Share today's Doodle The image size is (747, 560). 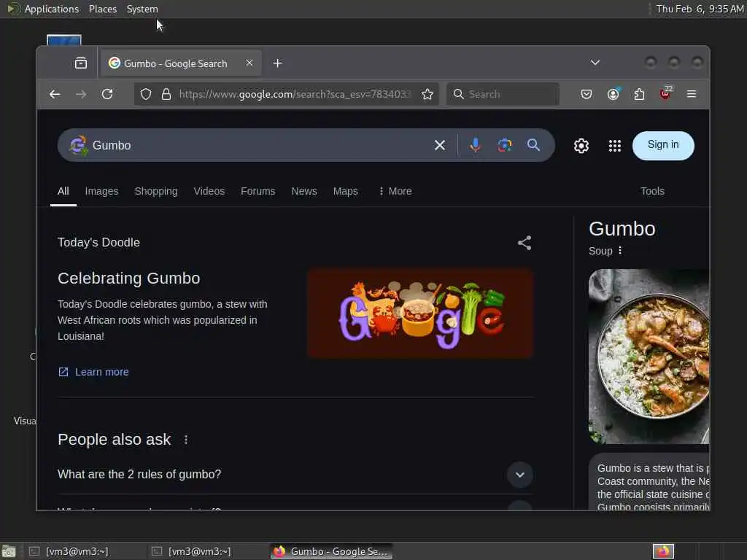tap(525, 243)
